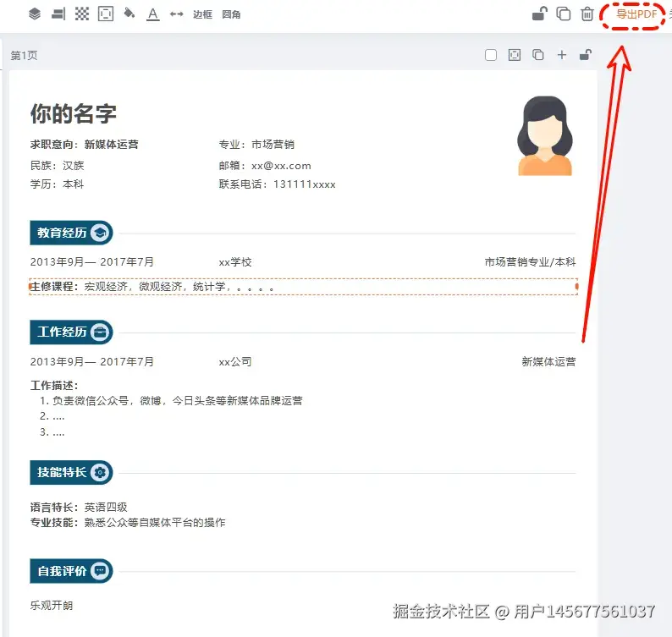Select the 专业：市场营销 text

256,145
